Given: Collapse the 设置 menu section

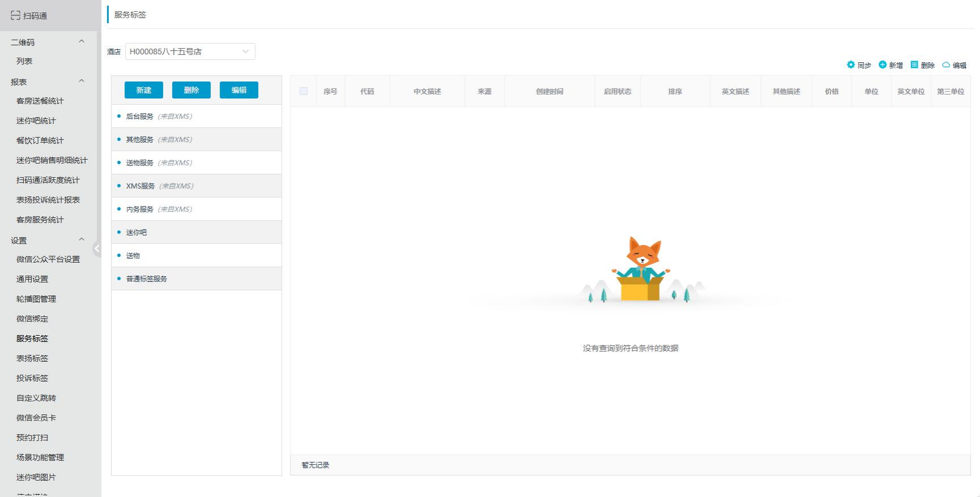Looking at the screenshot, I should (x=81, y=240).
